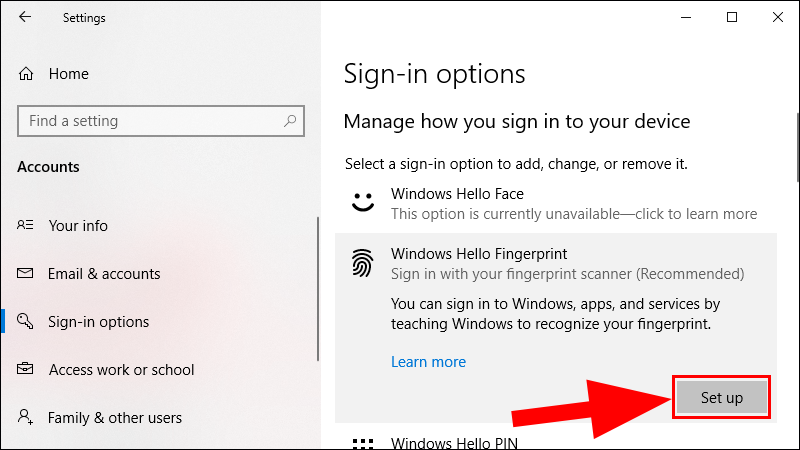
Task: Click the Windows Hello Face smiley icon
Action: coord(362,203)
